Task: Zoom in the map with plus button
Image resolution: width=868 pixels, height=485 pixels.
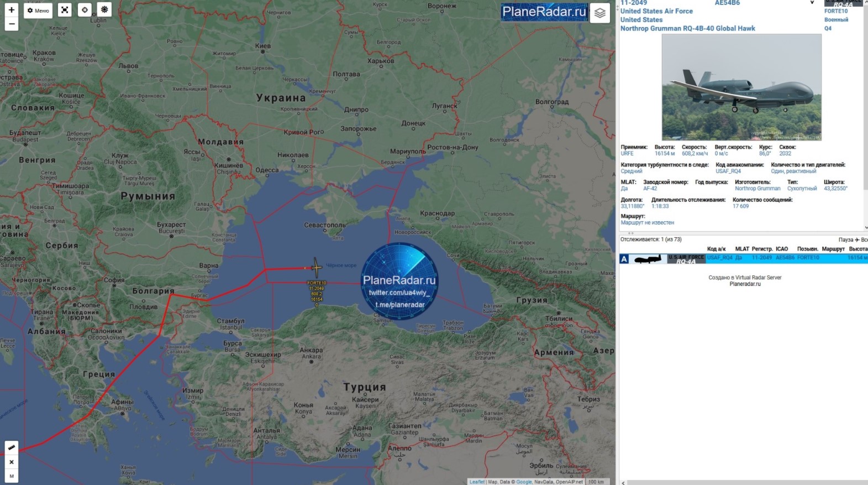Action: click(x=12, y=10)
